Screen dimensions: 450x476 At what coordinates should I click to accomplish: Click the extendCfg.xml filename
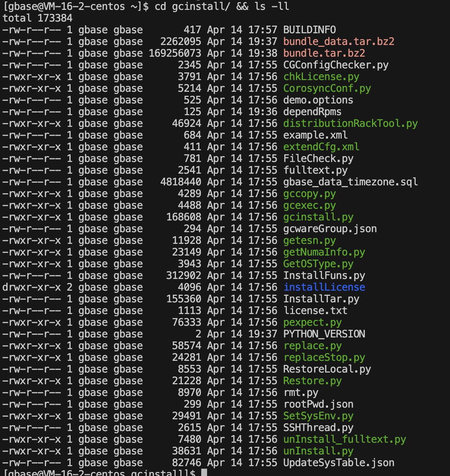[321, 147]
